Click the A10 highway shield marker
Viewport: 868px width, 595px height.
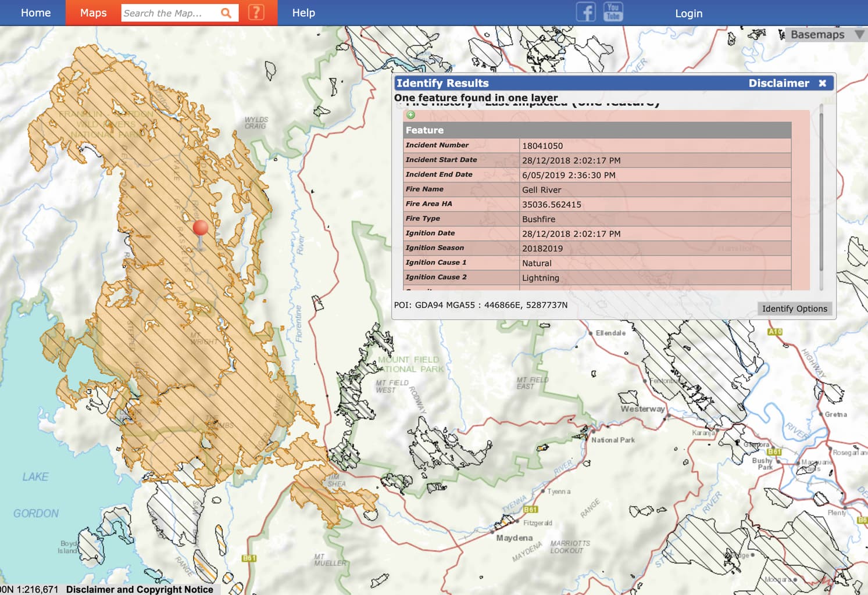tap(775, 332)
